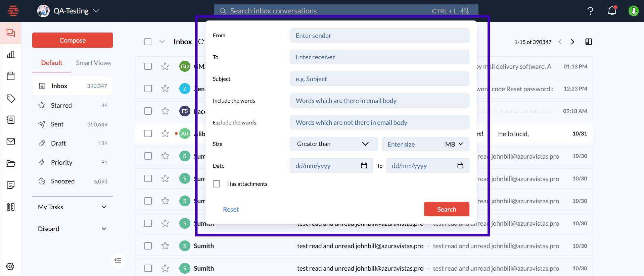Click the Enter sender input field
644x276 pixels.
(x=379, y=36)
